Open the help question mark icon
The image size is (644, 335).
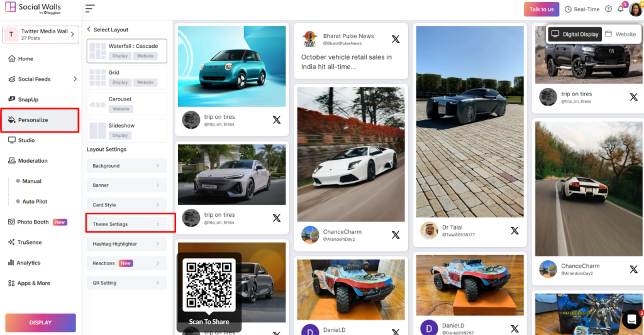click(x=609, y=9)
